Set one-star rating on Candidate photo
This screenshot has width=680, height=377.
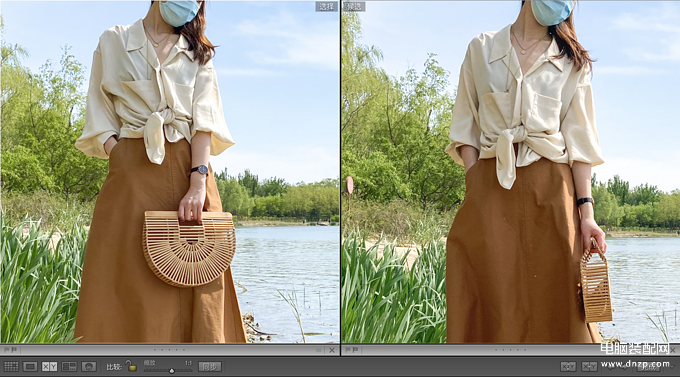click(x=497, y=350)
